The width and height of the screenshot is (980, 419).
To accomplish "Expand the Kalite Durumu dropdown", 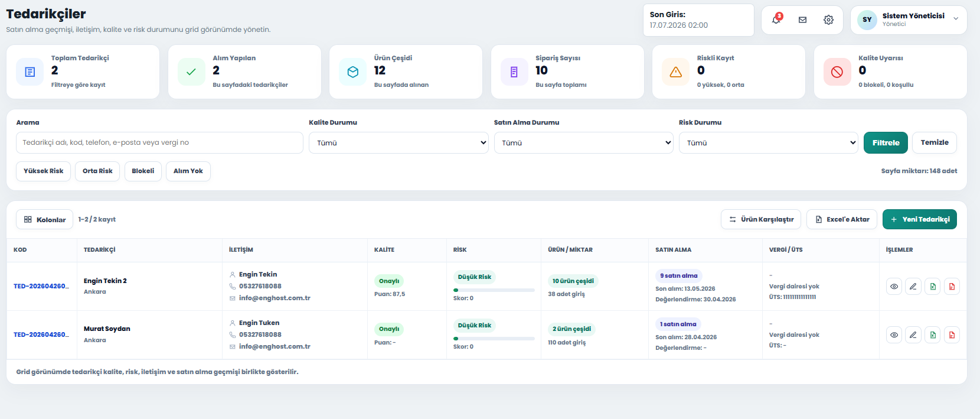I will click(398, 142).
